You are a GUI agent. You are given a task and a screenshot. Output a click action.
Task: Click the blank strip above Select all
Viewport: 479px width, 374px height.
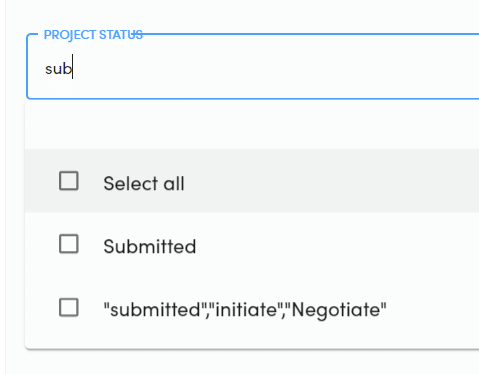(x=252, y=125)
